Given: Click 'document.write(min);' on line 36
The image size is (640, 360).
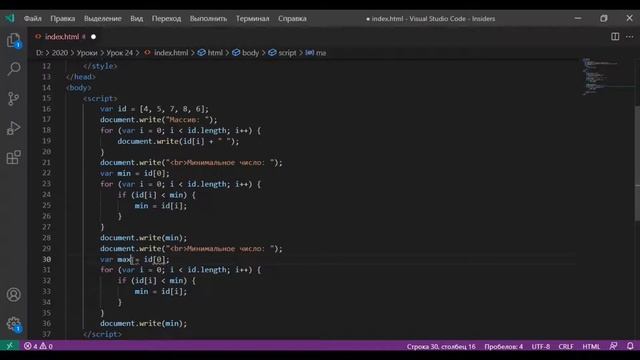Looking at the screenshot, I should coord(143,323).
